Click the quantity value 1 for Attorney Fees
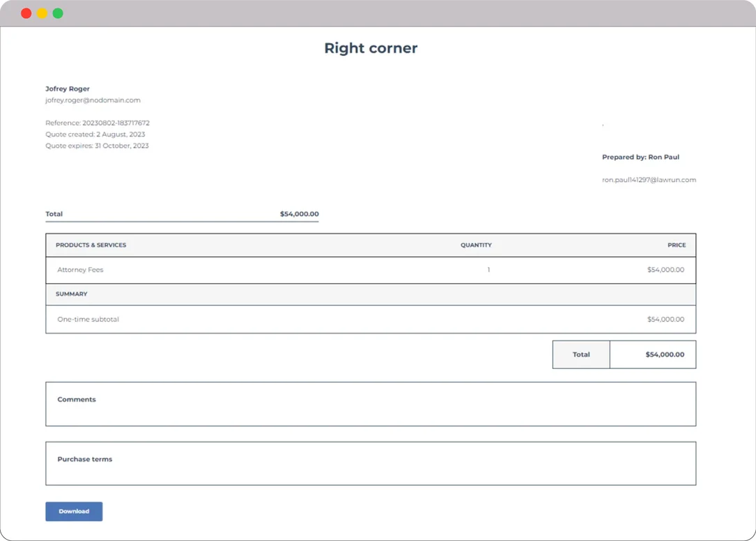 (488, 269)
